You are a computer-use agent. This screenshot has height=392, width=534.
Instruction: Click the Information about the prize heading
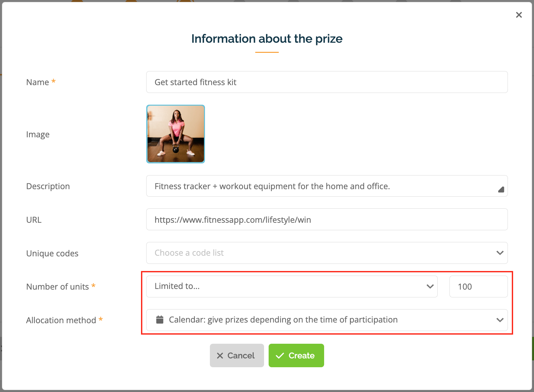(x=267, y=39)
